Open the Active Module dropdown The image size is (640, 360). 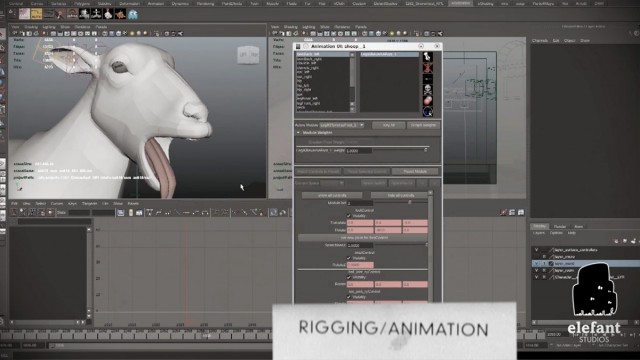coord(342,125)
